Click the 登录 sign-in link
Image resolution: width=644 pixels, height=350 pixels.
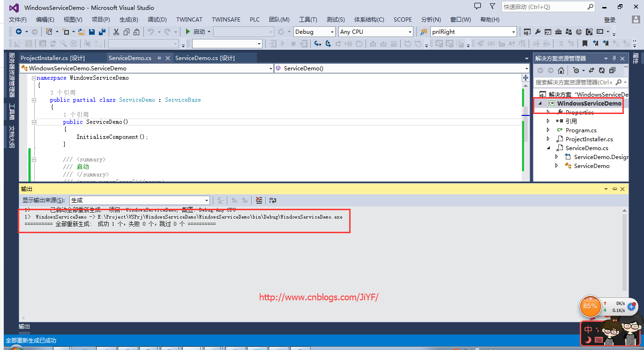tap(610, 20)
